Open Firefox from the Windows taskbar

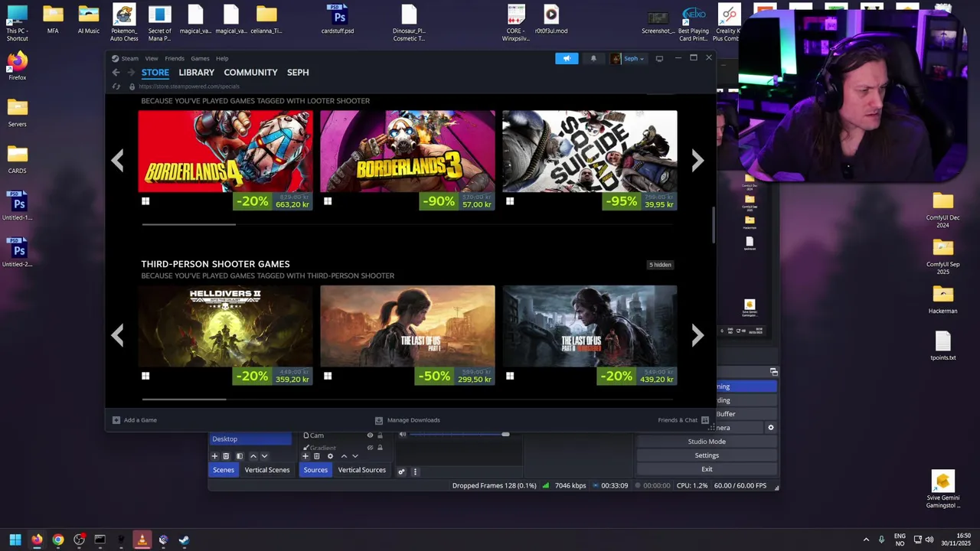[37, 540]
